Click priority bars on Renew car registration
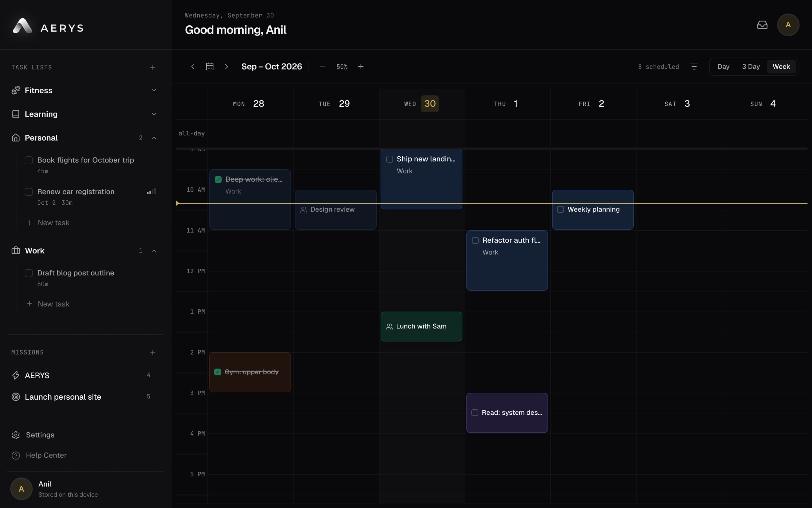Viewport: 812px width, 508px height. pyautogui.click(x=151, y=192)
